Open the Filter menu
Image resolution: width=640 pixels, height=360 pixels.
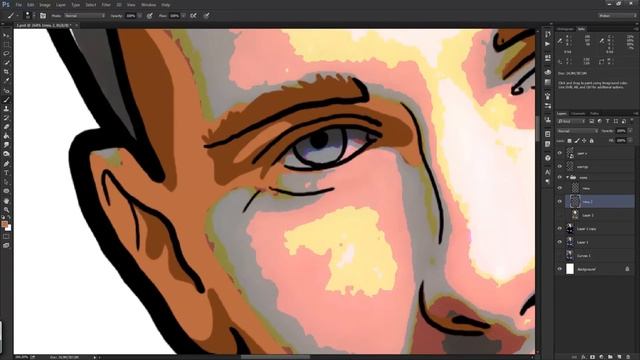106,5
